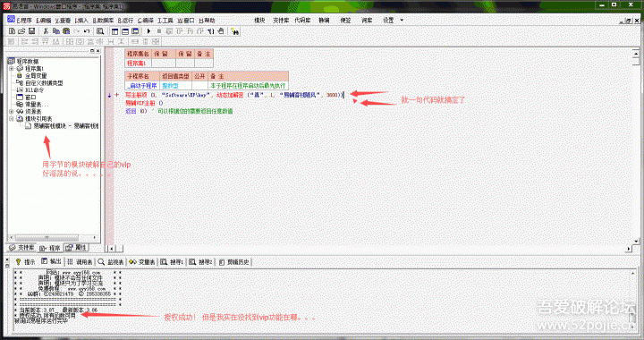Click the 支持库 button in the top bar
The height and width of the screenshot is (340, 644).
(x=281, y=20)
